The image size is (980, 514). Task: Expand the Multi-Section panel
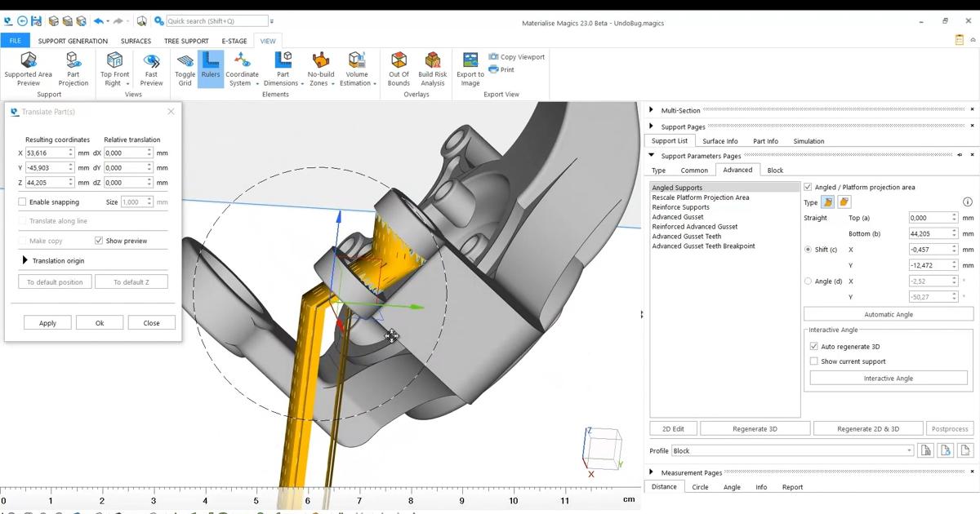coord(651,109)
